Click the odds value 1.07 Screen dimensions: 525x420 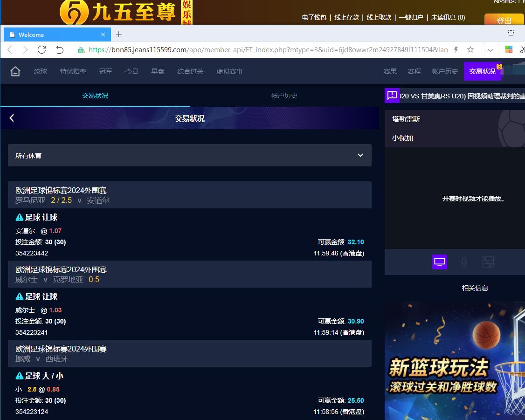(55, 231)
